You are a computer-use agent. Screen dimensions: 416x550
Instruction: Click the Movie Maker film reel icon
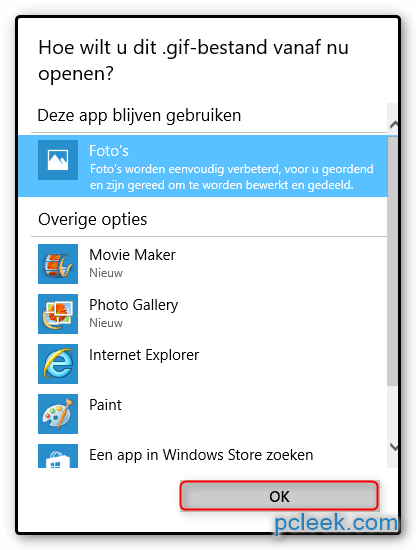[58, 264]
